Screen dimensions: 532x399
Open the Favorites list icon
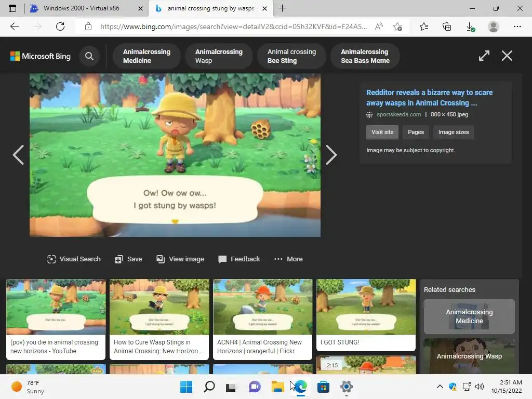424,26
